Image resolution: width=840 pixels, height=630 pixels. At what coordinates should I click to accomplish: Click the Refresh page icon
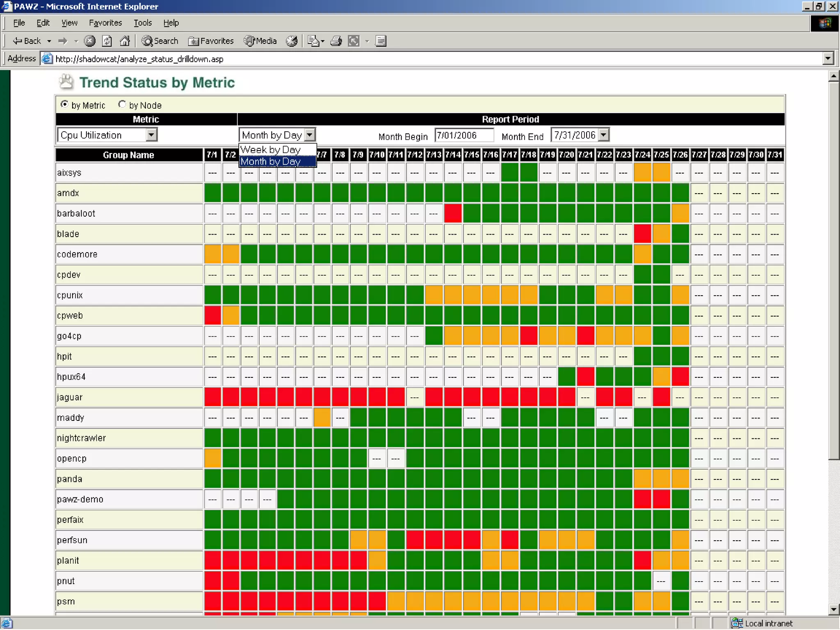coord(107,41)
